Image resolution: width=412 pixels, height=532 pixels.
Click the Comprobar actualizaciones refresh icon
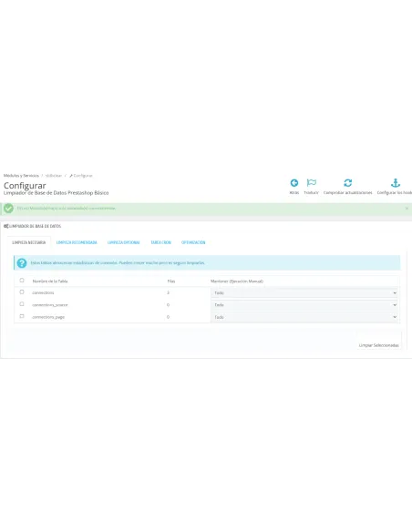pos(348,183)
